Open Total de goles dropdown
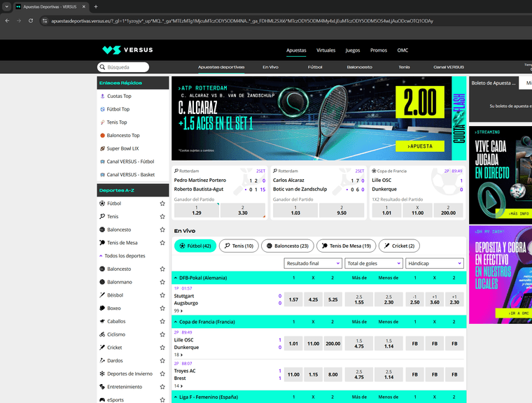The image size is (532, 403). (x=374, y=264)
